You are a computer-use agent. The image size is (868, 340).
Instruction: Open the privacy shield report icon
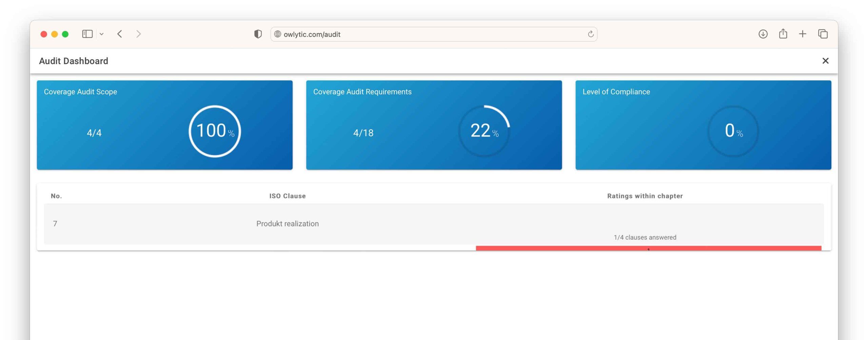[258, 34]
